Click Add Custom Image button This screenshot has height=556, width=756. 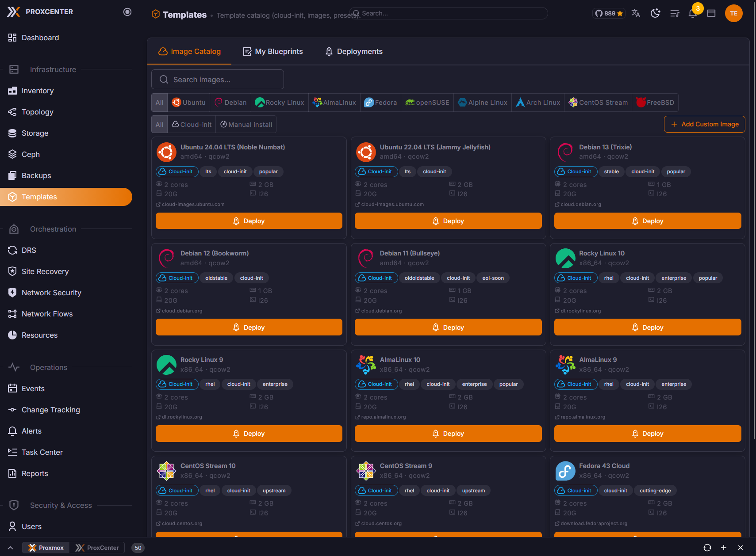pyautogui.click(x=704, y=124)
